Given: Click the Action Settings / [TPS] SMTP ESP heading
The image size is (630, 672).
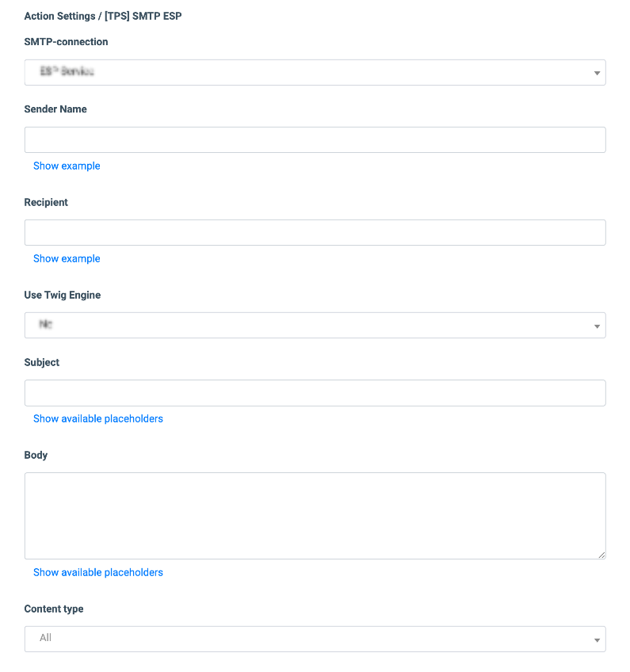Looking at the screenshot, I should tap(103, 16).
